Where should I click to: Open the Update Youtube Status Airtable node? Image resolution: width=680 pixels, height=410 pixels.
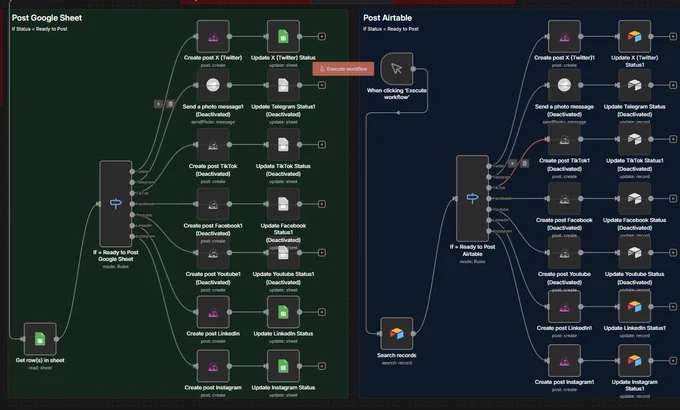click(x=634, y=253)
